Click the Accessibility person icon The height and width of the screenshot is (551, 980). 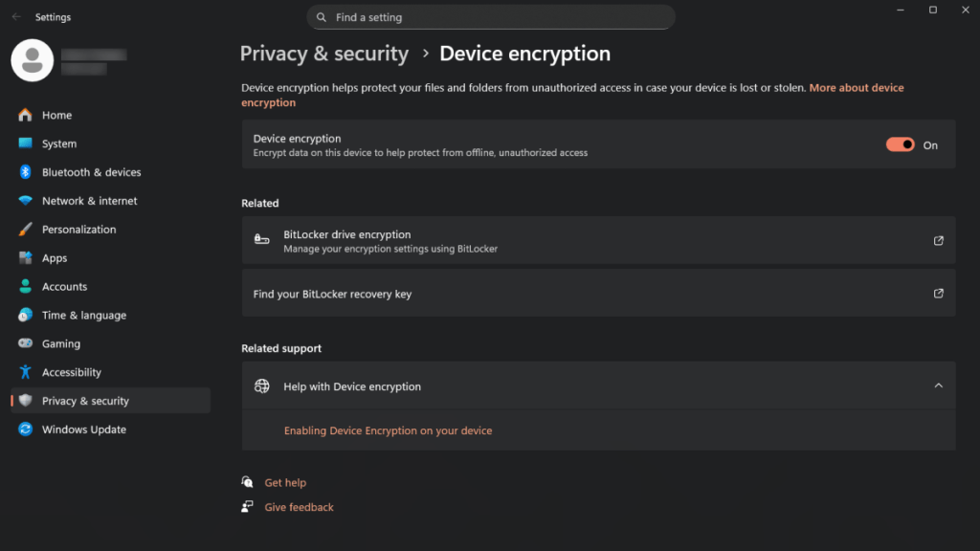click(x=25, y=372)
